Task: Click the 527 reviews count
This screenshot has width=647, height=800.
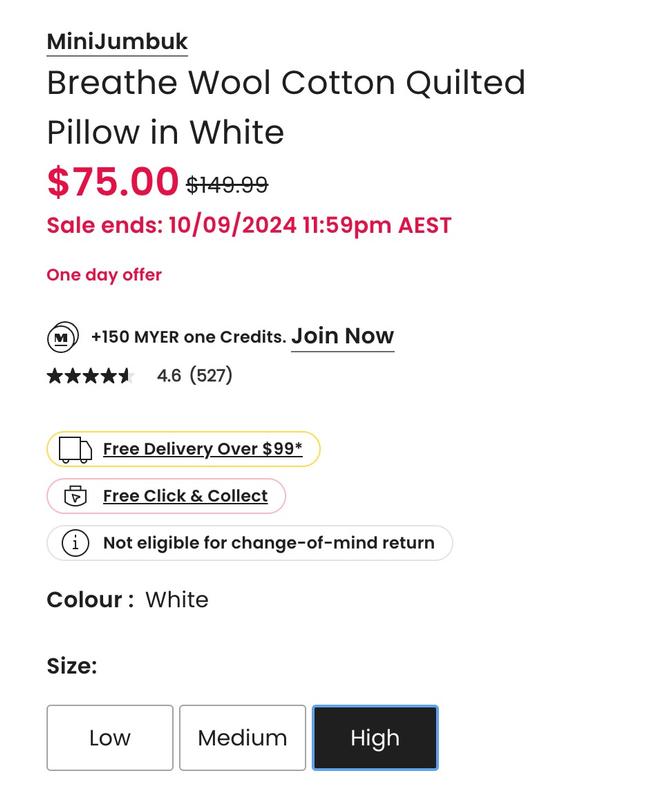Action: click(211, 376)
